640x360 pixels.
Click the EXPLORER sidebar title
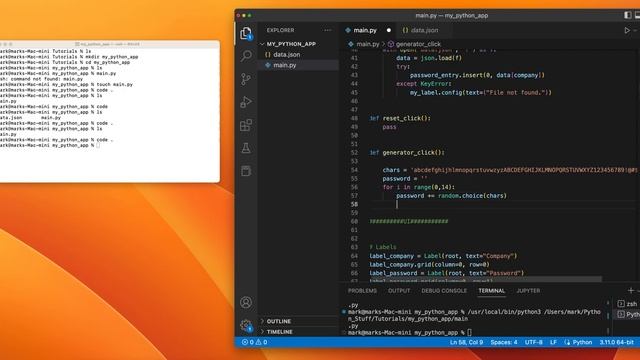280,30
